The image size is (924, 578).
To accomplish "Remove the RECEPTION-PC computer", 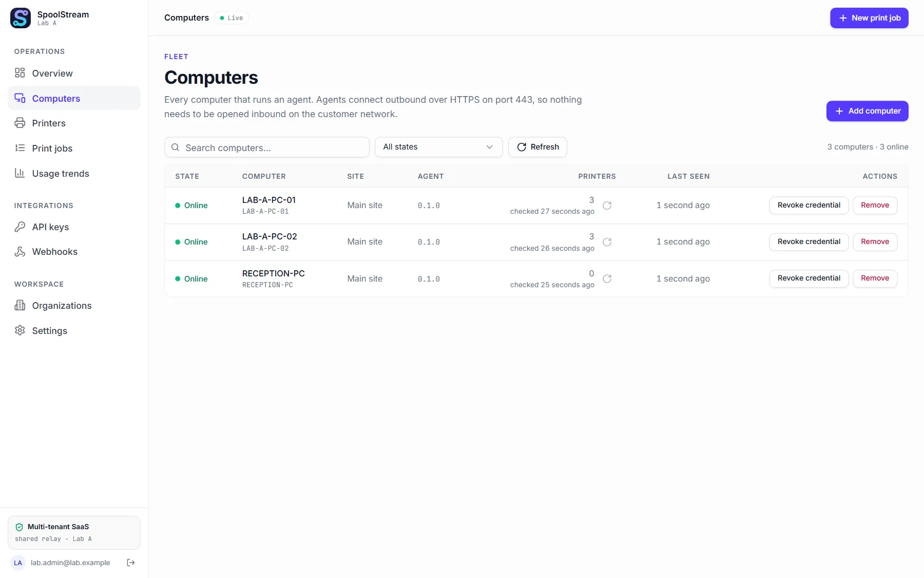I will tap(875, 278).
